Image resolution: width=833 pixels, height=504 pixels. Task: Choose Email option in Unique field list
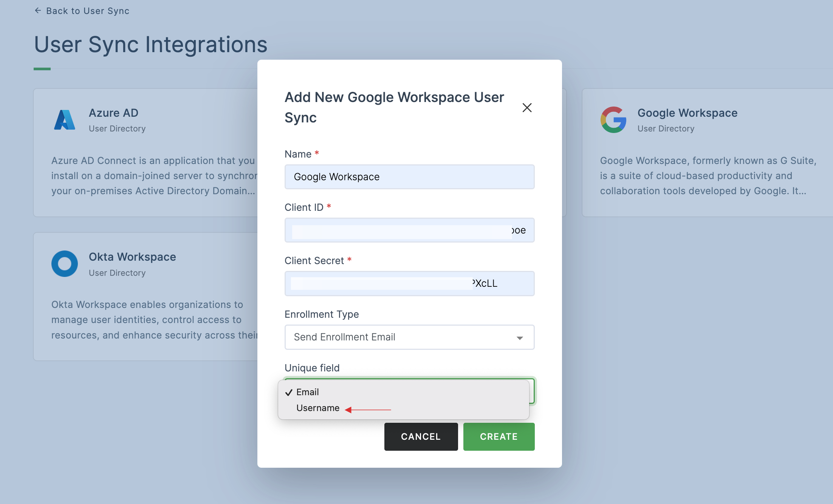(x=403, y=392)
